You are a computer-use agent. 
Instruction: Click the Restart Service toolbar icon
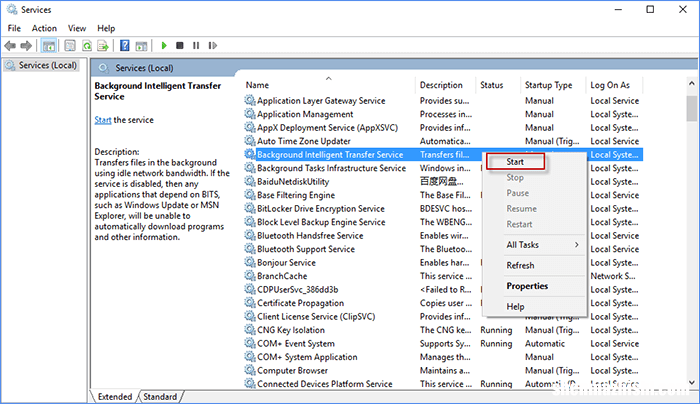[212, 46]
